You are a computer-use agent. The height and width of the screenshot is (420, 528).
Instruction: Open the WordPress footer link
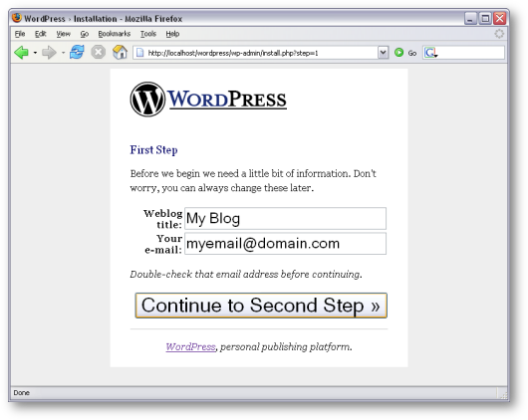pyautogui.click(x=190, y=347)
